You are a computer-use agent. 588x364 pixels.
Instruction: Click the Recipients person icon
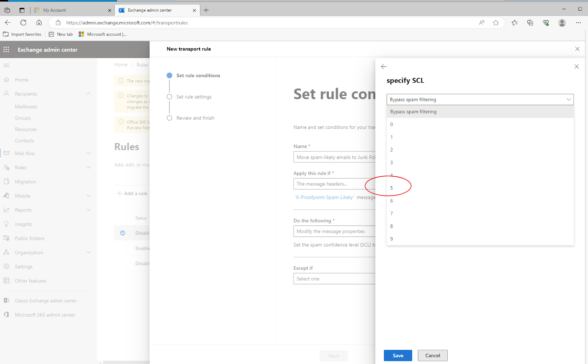point(6,94)
